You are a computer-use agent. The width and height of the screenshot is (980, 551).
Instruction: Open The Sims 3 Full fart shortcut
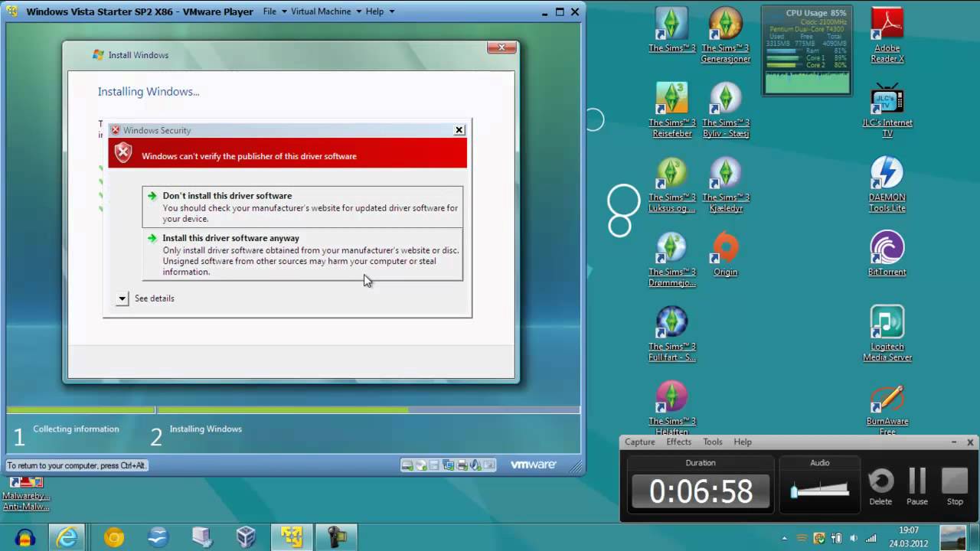pyautogui.click(x=671, y=334)
